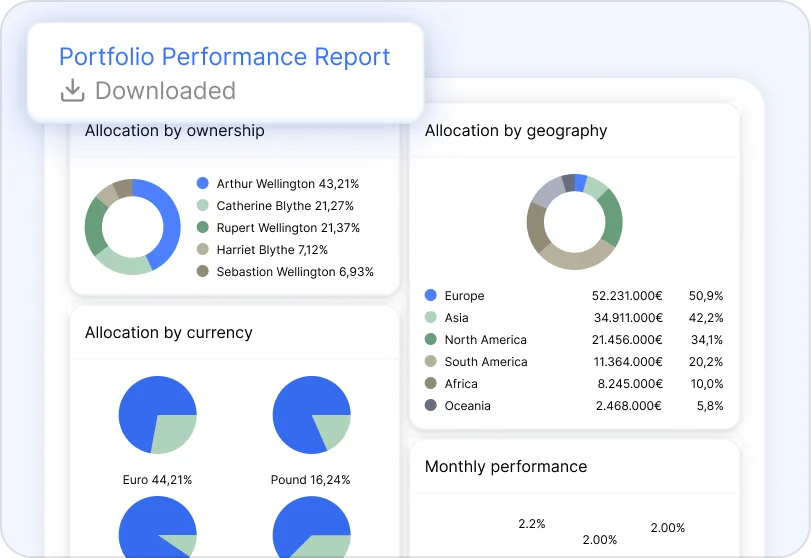The width and height of the screenshot is (811, 558).
Task: Click the light green dot for Catherine Blythe
Action: click(x=203, y=205)
